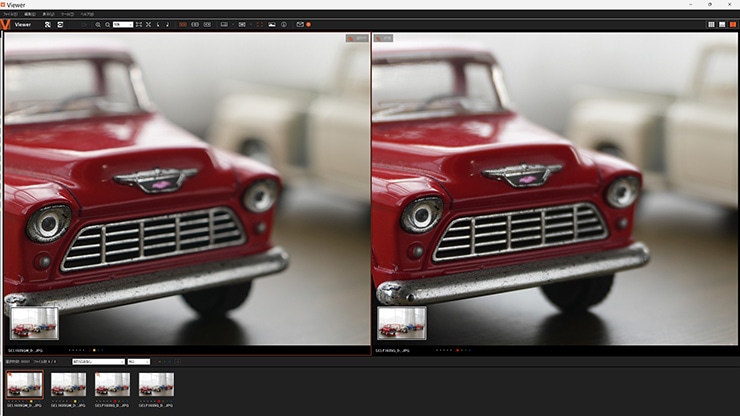740x416 pixels.
Task: Rotate image counterclockwise
Action: tap(158, 25)
